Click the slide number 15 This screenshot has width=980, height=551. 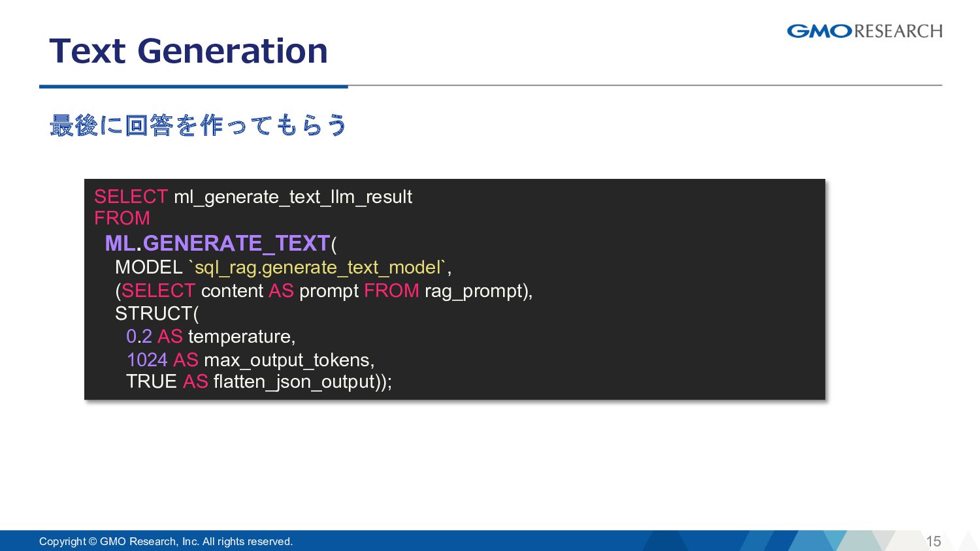click(934, 541)
